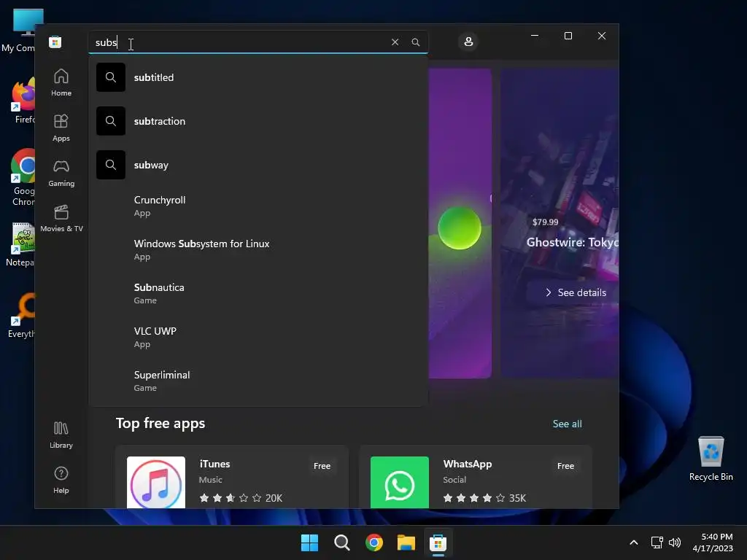Select the Everything desktop shortcut
The height and width of the screenshot is (560, 747).
tap(21, 316)
